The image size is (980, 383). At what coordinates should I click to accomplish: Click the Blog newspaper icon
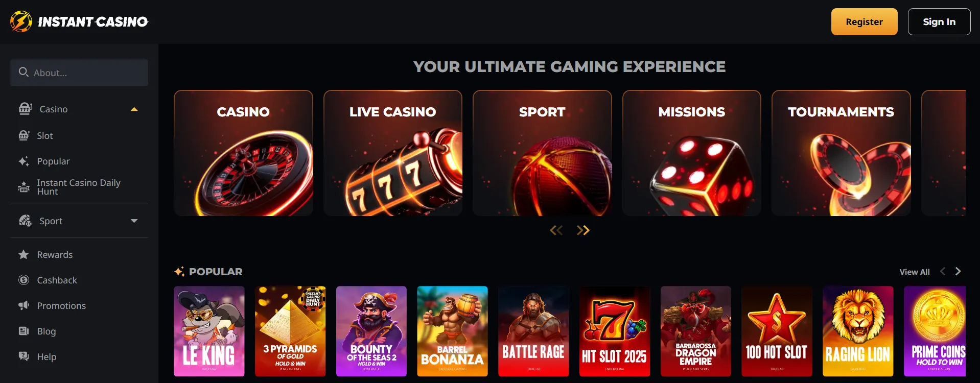[x=24, y=331]
